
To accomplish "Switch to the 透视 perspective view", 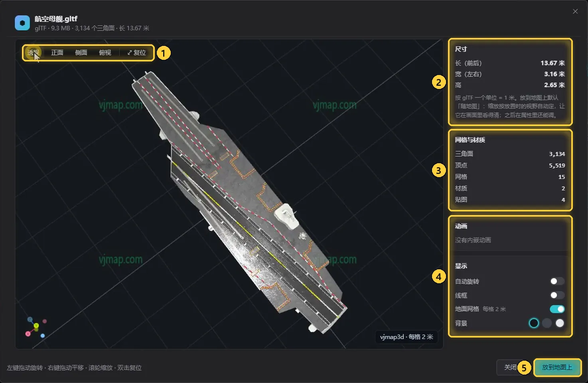I will pyautogui.click(x=34, y=53).
